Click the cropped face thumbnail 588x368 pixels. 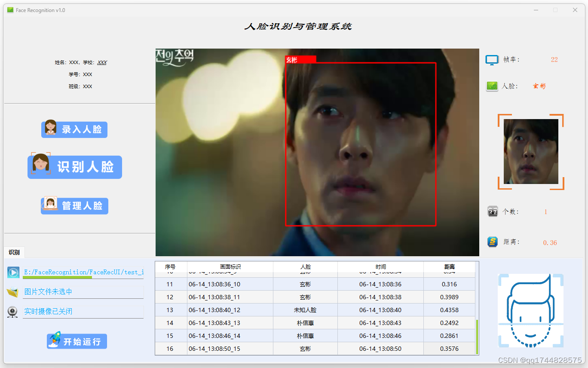coord(531,151)
